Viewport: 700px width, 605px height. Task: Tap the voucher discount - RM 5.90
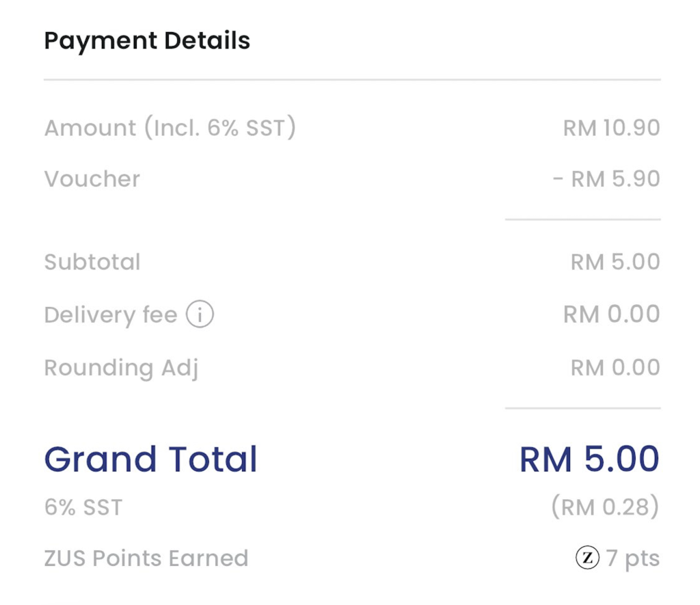click(x=606, y=179)
